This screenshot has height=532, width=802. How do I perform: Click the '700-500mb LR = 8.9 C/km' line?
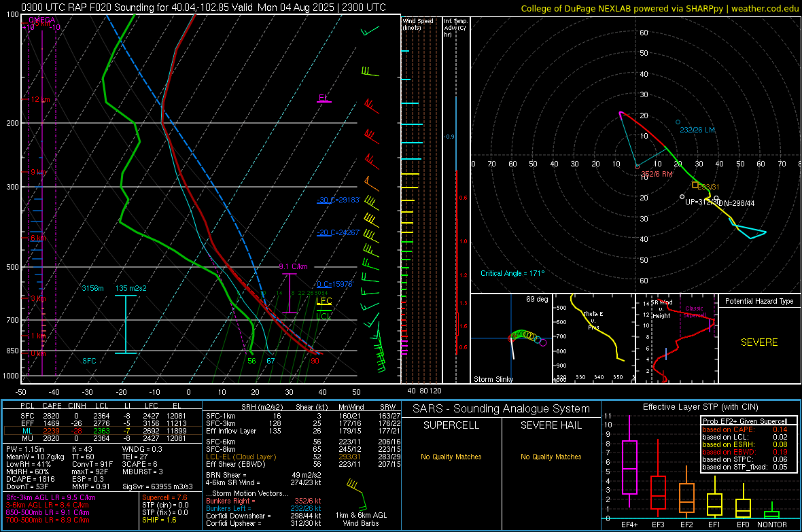[48, 520]
